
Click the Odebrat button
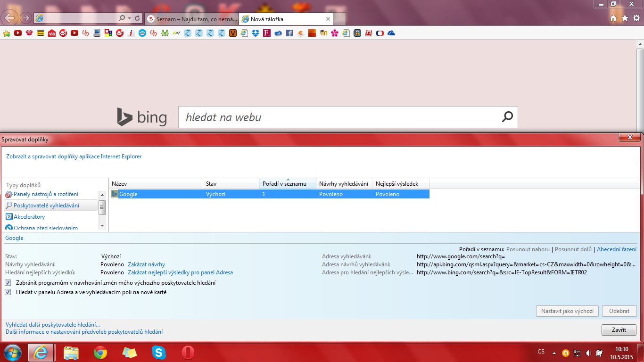tap(619, 311)
